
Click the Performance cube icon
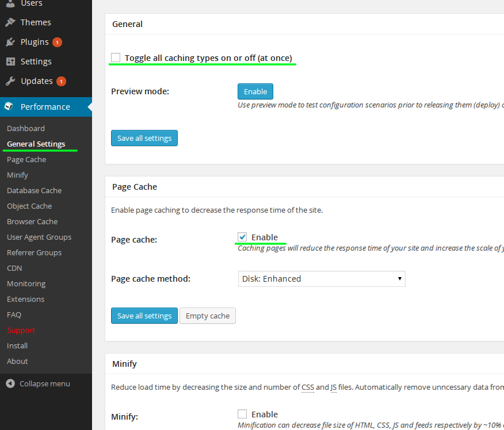9,106
